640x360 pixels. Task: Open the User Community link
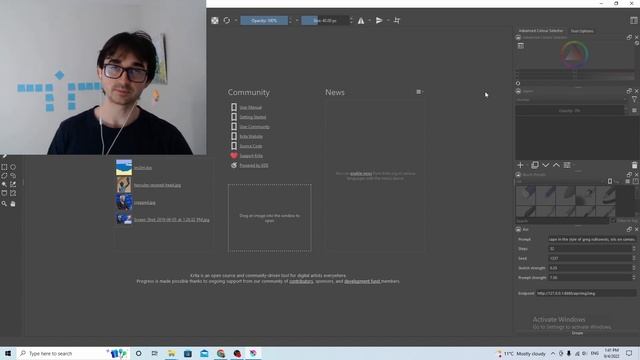pos(254,127)
